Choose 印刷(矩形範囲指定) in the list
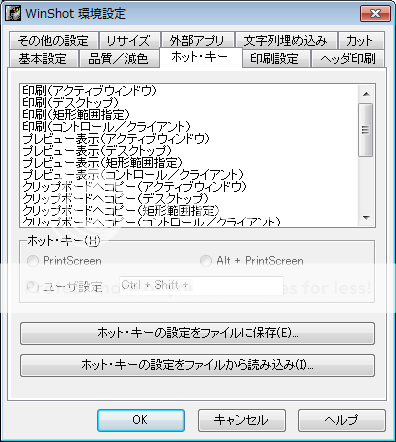 click(x=189, y=114)
